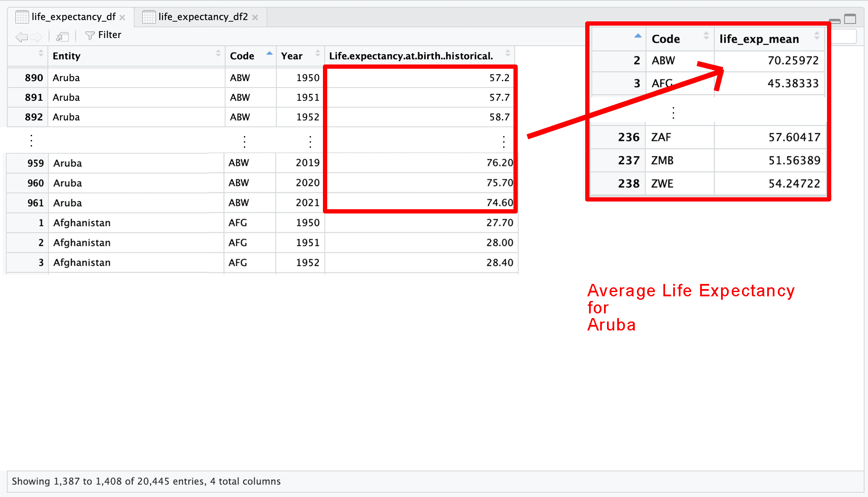Maximize the data viewer pane
The height and width of the screenshot is (497, 868).
(850, 19)
